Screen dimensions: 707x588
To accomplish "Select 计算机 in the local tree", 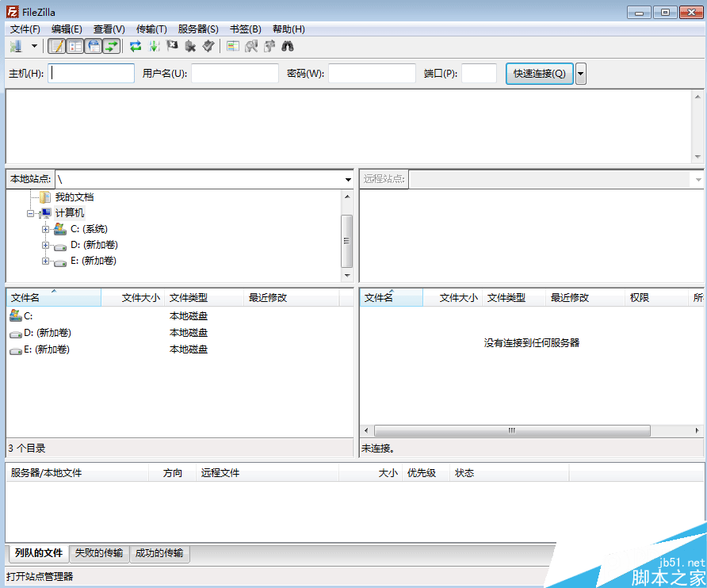I will [70, 213].
